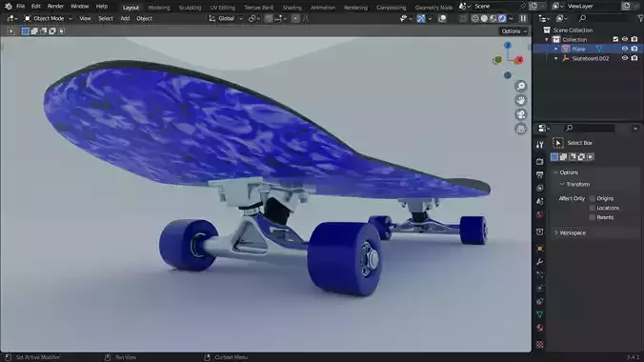Click red X axis in navigation gizmo
The height and width of the screenshot is (362, 644).
[x=519, y=60]
